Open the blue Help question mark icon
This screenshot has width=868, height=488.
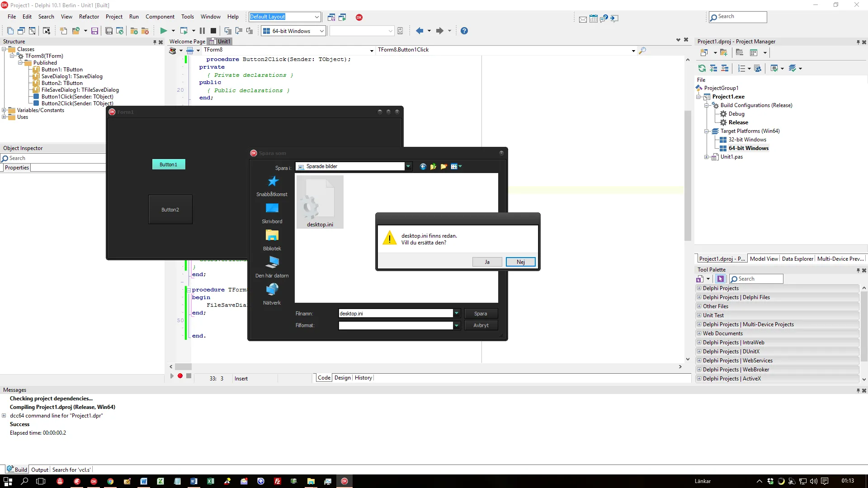point(464,31)
